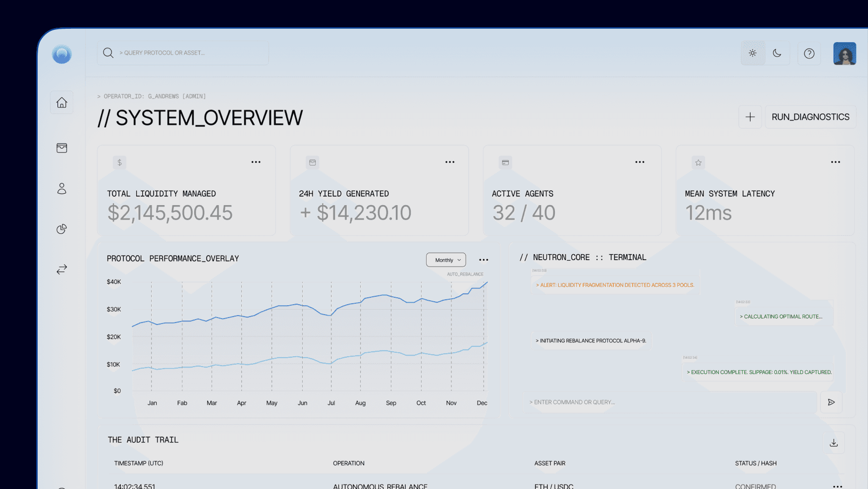Image resolution: width=868 pixels, height=489 pixels.
Task: Download the audit trail
Action: point(834,443)
